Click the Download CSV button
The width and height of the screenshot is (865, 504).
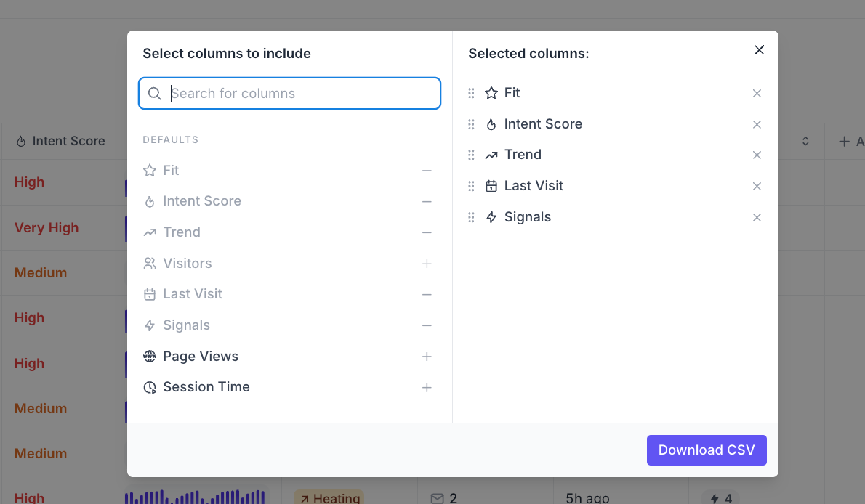[707, 450]
